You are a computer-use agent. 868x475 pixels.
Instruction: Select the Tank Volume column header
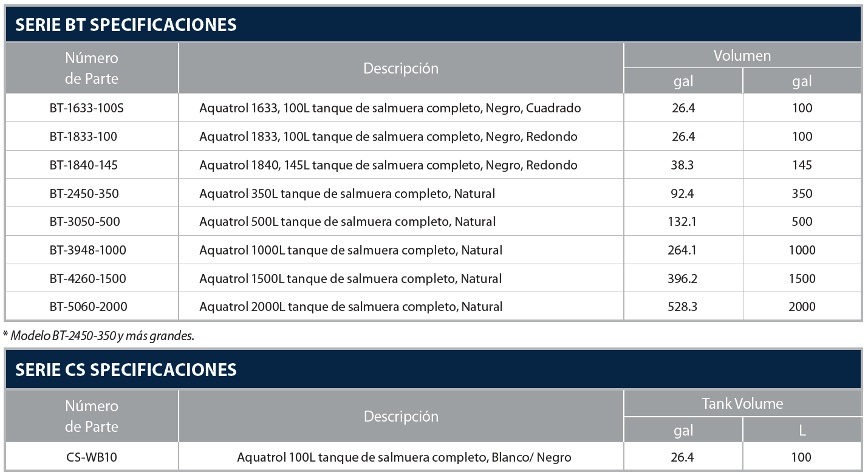(742, 403)
